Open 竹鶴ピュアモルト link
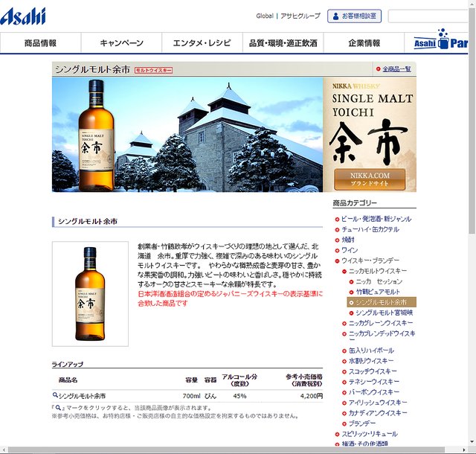 coord(378,292)
